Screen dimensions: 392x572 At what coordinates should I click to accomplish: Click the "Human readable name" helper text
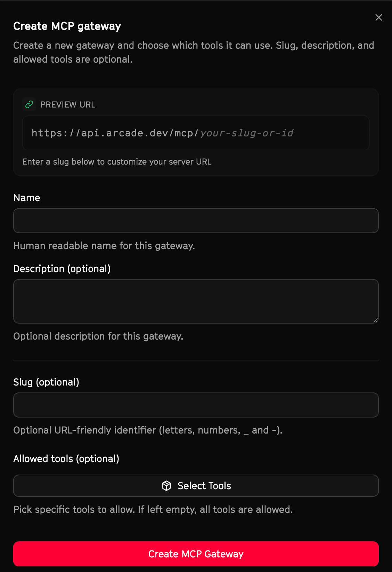point(104,246)
